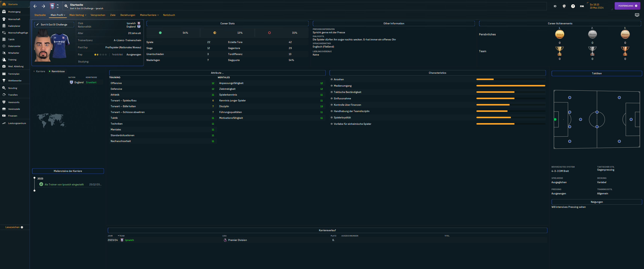Open the Karriereverlauf panel header
Image resolution: width=644 pixels, height=269 pixels.
tap(328, 230)
